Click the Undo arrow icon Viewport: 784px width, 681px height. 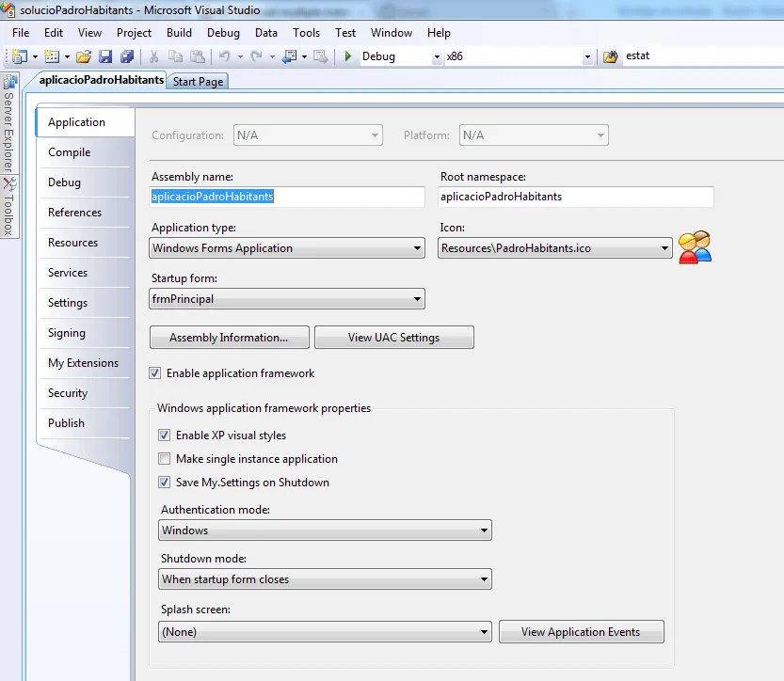[225, 56]
